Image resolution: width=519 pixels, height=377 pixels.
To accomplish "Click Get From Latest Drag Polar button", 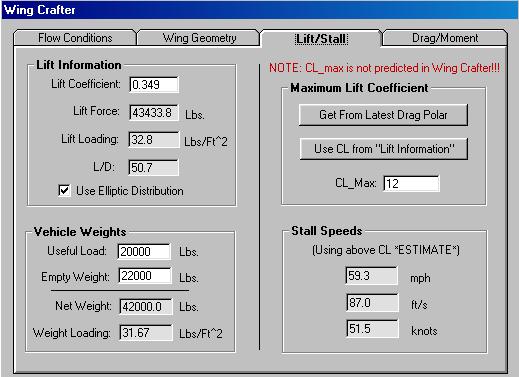I will [x=383, y=115].
